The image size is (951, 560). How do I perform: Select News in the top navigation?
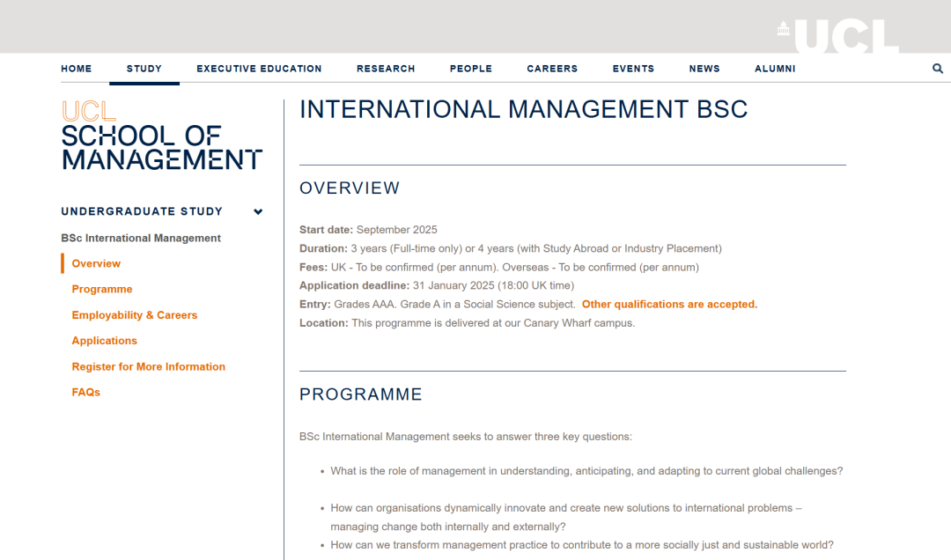pos(704,69)
